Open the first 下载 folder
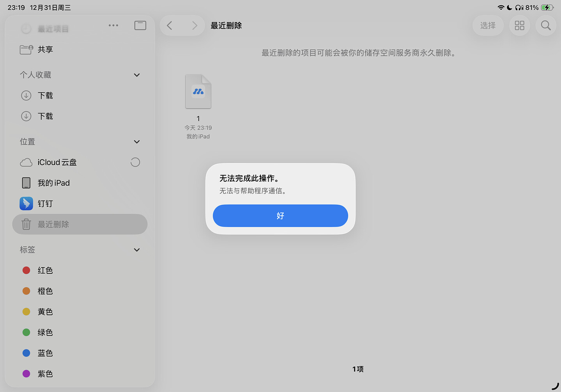Viewport: 561px width, 392px height. click(x=45, y=96)
